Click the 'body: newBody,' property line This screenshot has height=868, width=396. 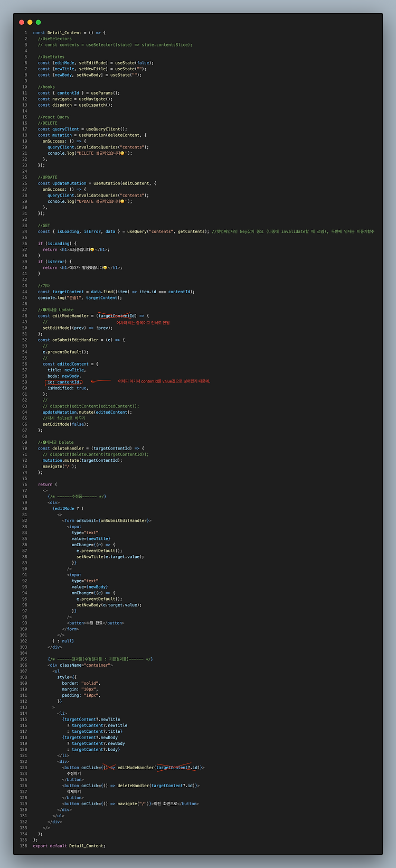coord(64,376)
